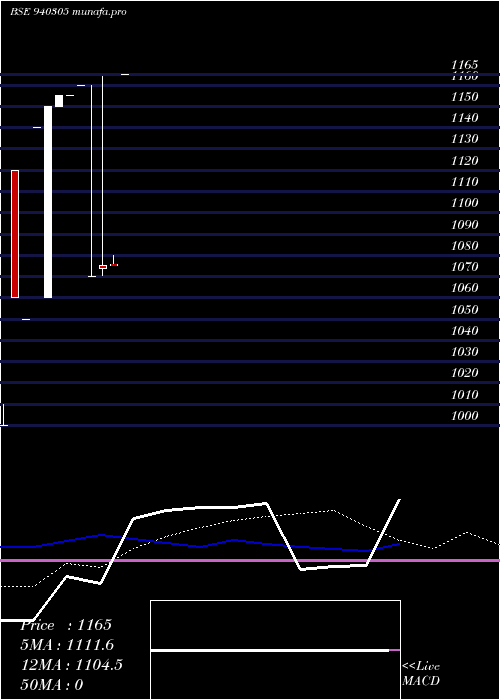Click the 1030 price axis label
This screenshot has height=700, width=500.
[x=464, y=352]
